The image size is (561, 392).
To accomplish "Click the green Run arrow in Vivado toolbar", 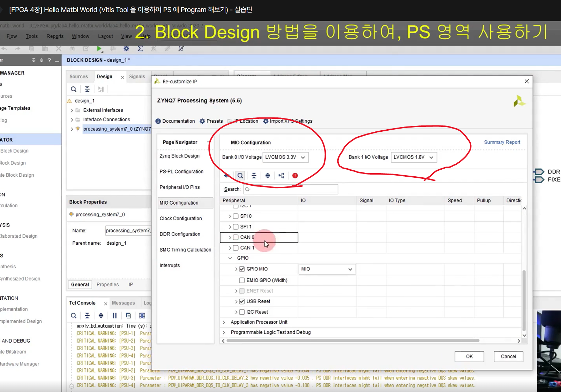I will (99, 49).
